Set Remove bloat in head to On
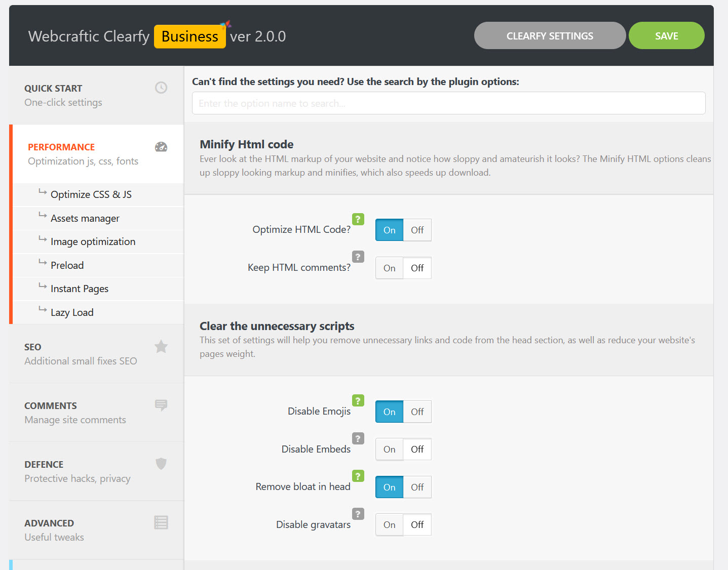Viewport: 728px width, 570px height. (389, 487)
